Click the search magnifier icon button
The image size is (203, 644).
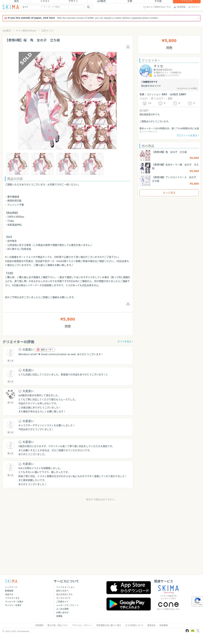[x=88, y=7]
